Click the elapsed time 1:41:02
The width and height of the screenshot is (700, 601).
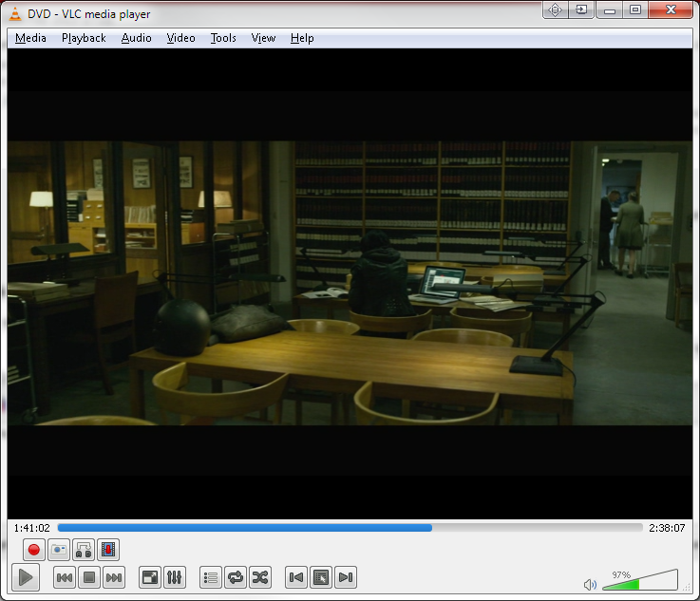[31, 528]
